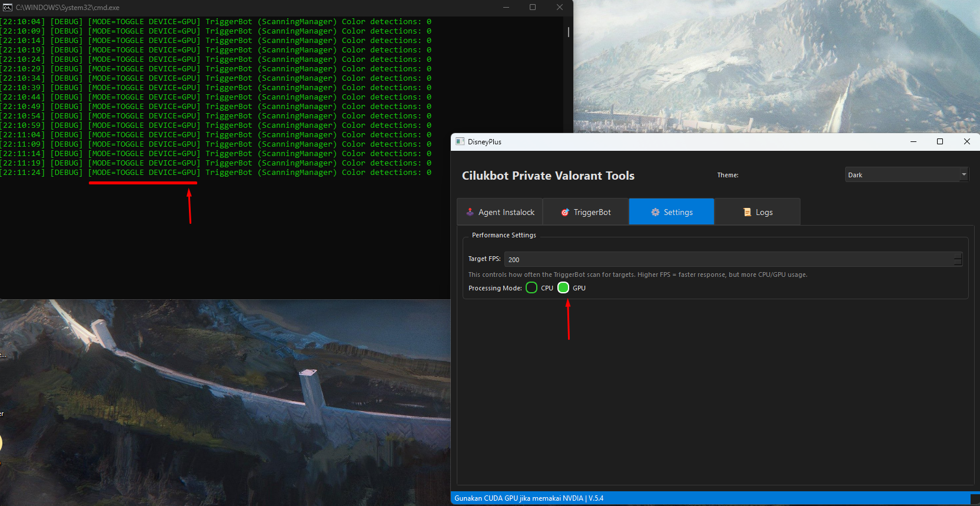Click the cmd.exe icon in console title bar
Screen dimensions: 980x506
pyautogui.click(x=8, y=8)
